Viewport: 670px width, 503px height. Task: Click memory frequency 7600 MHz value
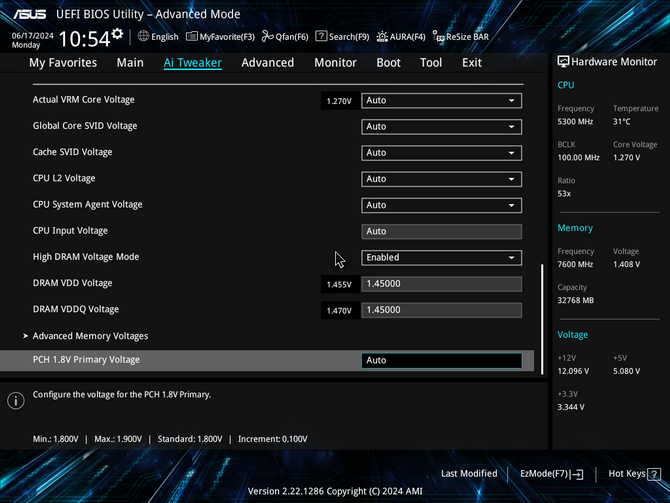[x=575, y=265]
